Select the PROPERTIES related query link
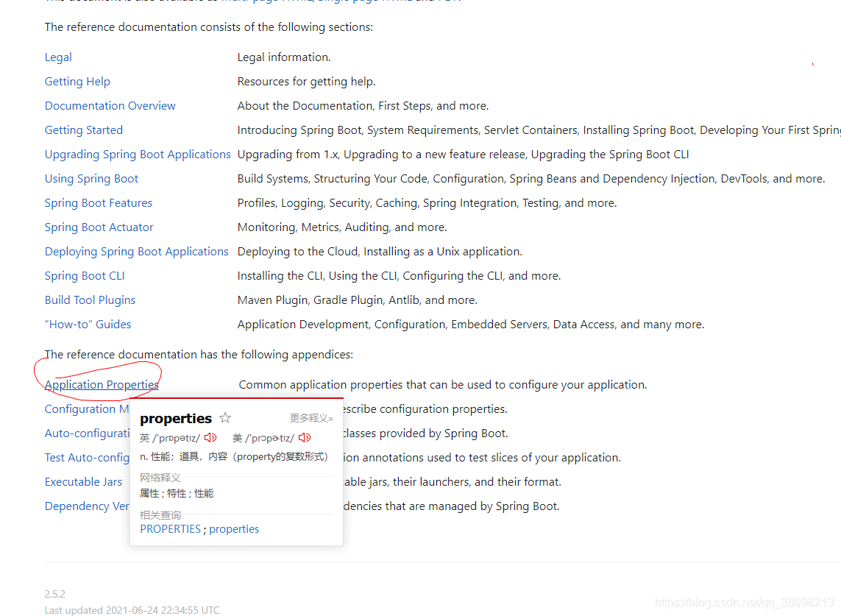 tap(170, 529)
